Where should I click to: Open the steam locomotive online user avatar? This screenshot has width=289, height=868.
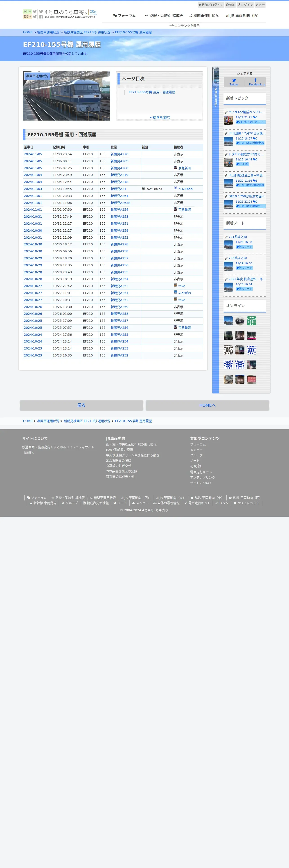pos(240,321)
